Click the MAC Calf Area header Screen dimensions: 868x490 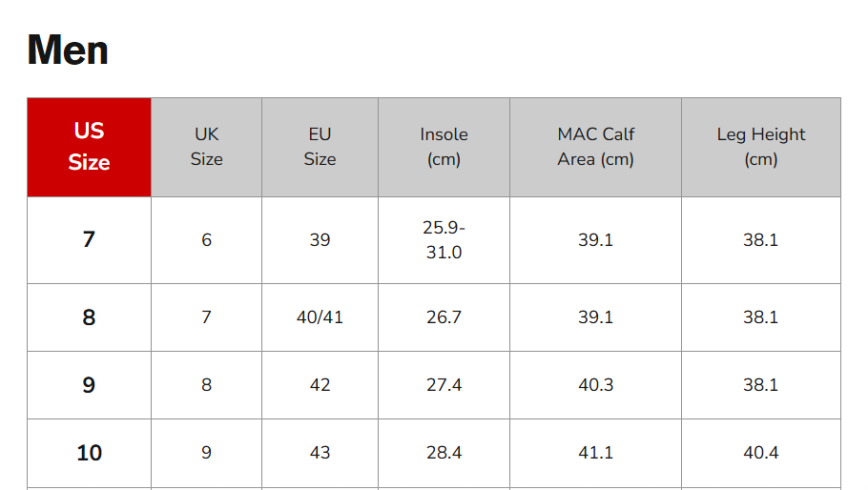point(595,147)
